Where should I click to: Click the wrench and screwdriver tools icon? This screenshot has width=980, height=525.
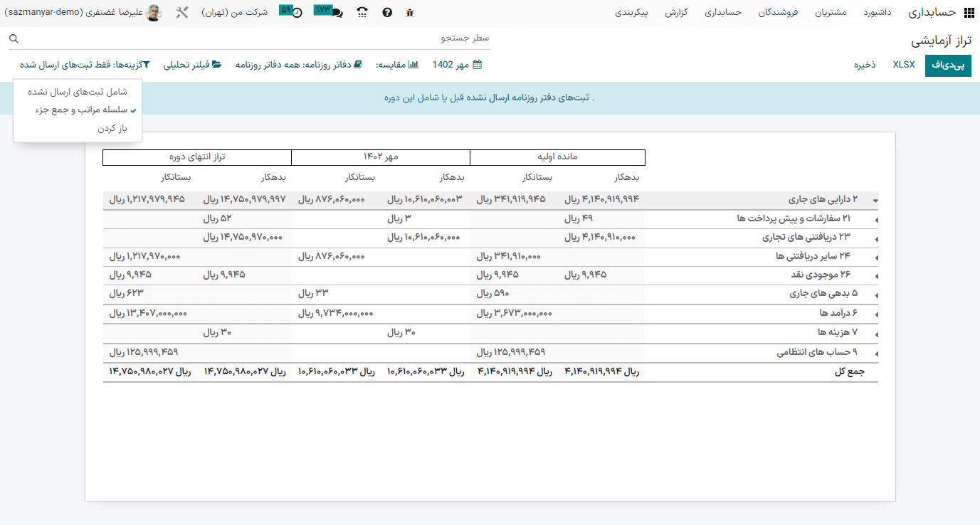(182, 13)
